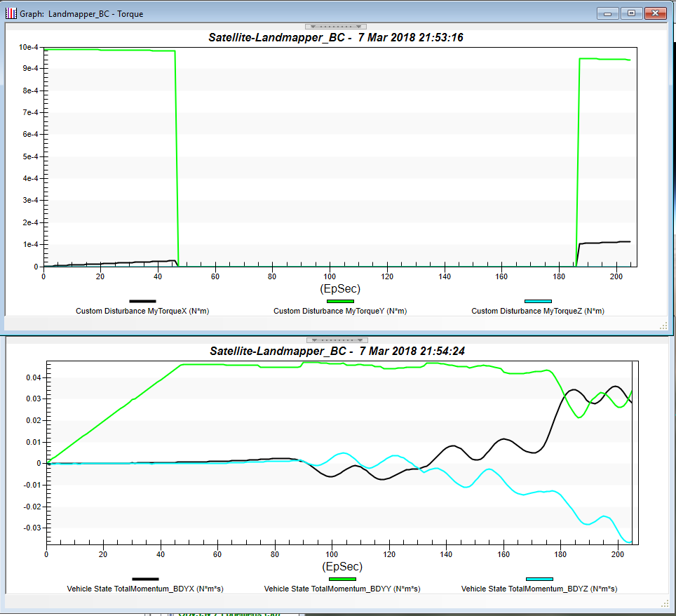The height and width of the screenshot is (616, 676).
Task: Minimize the Landmapper_BC Torque graph window
Action: tap(607, 13)
